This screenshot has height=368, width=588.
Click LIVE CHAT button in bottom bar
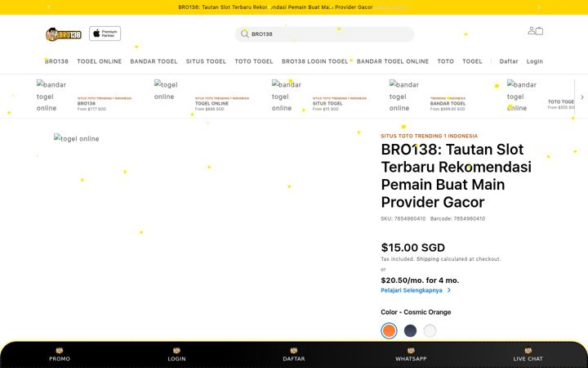(528, 355)
